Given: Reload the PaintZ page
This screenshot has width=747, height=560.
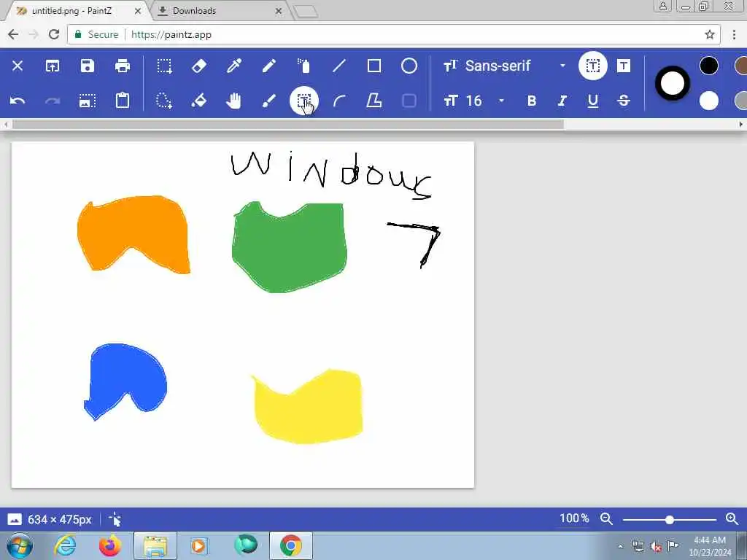Looking at the screenshot, I should pos(54,34).
